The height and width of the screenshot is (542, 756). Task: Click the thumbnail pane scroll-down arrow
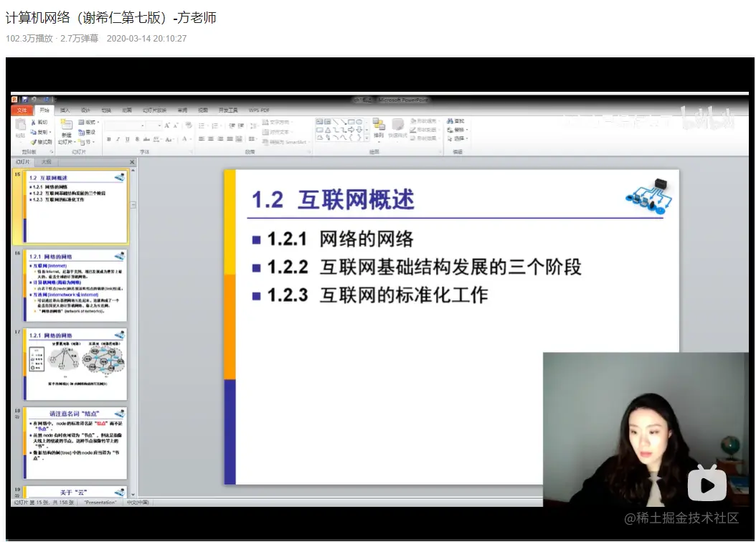(x=133, y=494)
